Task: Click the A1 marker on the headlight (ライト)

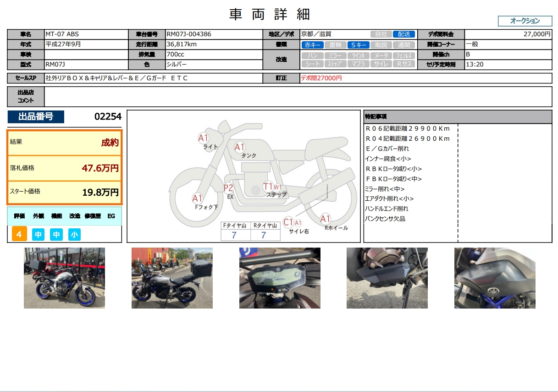Action: coord(203,138)
